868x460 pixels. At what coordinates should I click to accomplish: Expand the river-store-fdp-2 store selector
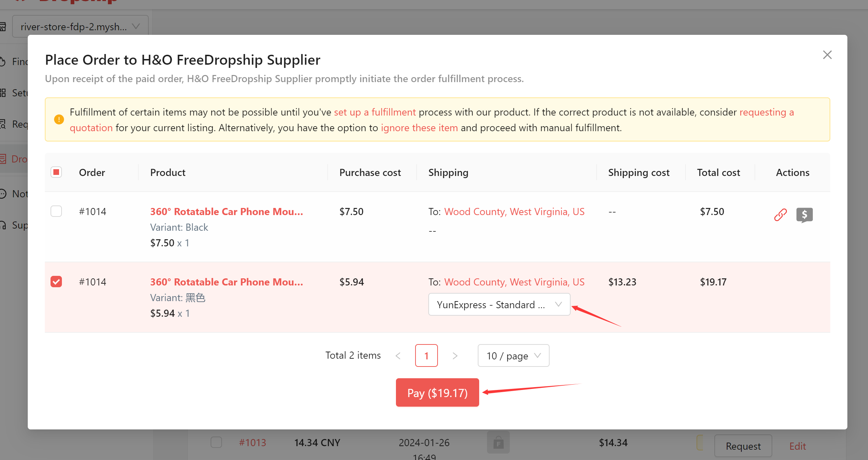[80, 26]
